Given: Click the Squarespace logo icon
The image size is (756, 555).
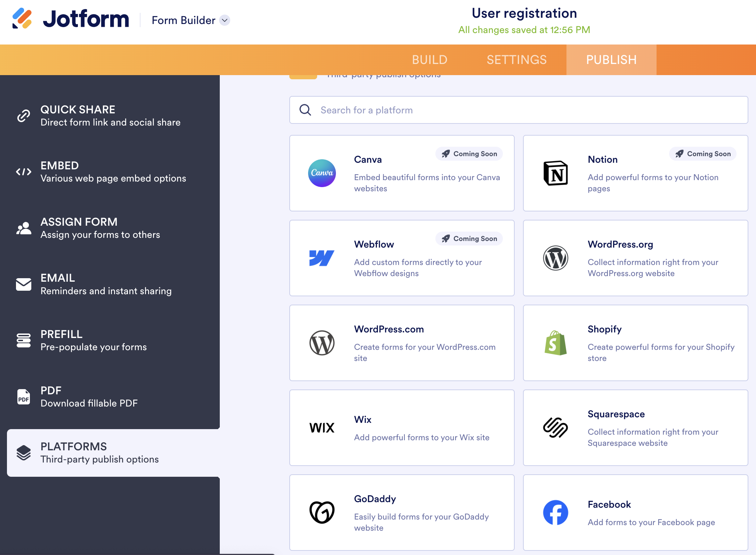Looking at the screenshot, I should click(x=556, y=428).
